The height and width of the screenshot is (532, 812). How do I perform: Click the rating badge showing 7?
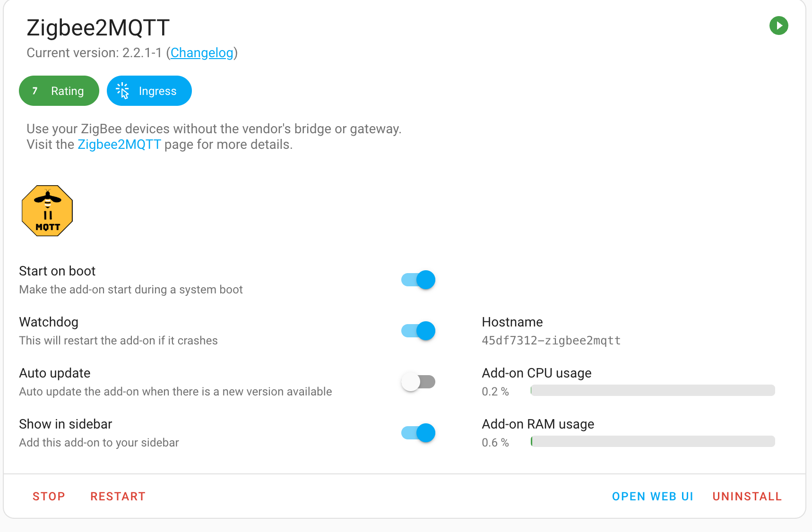(34, 91)
